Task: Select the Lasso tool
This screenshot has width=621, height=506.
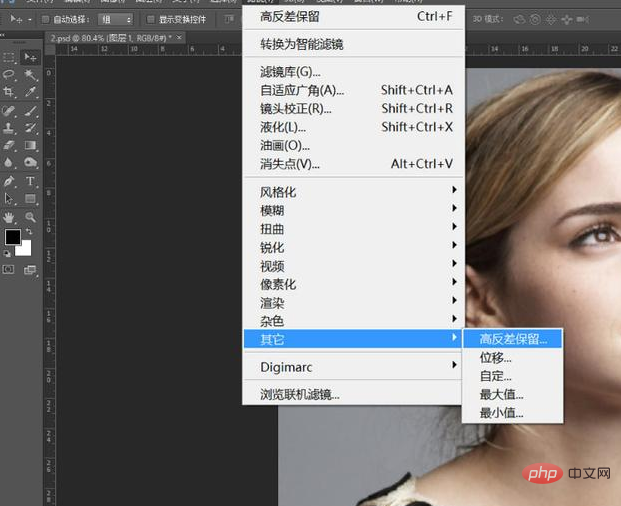Action: click(x=9, y=75)
